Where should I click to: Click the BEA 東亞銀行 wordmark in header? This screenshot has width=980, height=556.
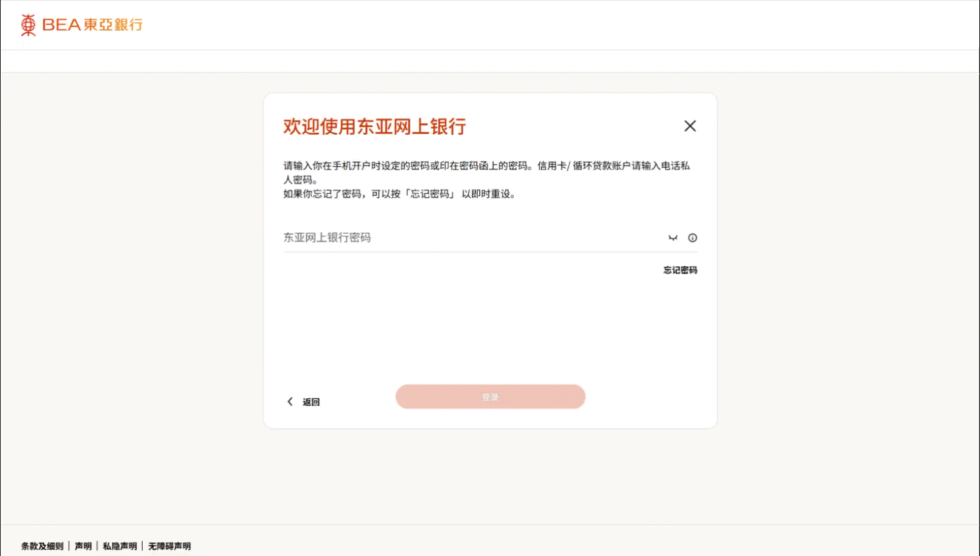click(x=92, y=25)
